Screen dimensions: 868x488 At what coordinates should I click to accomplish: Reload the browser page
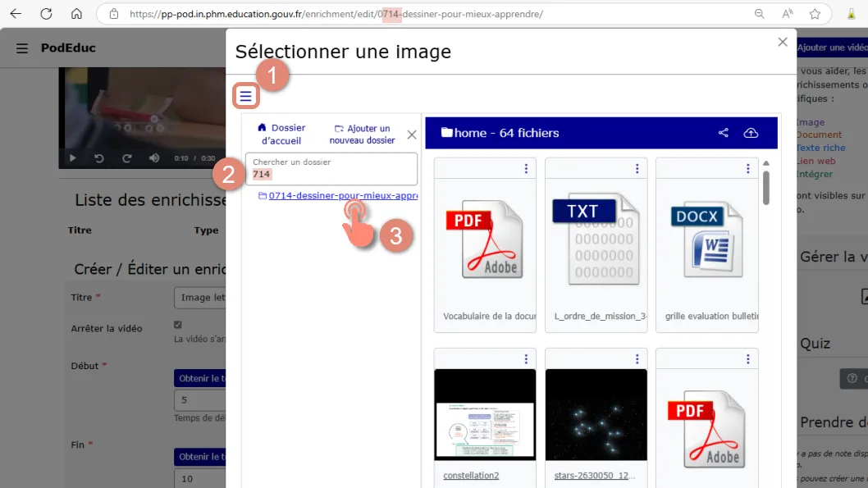[46, 14]
